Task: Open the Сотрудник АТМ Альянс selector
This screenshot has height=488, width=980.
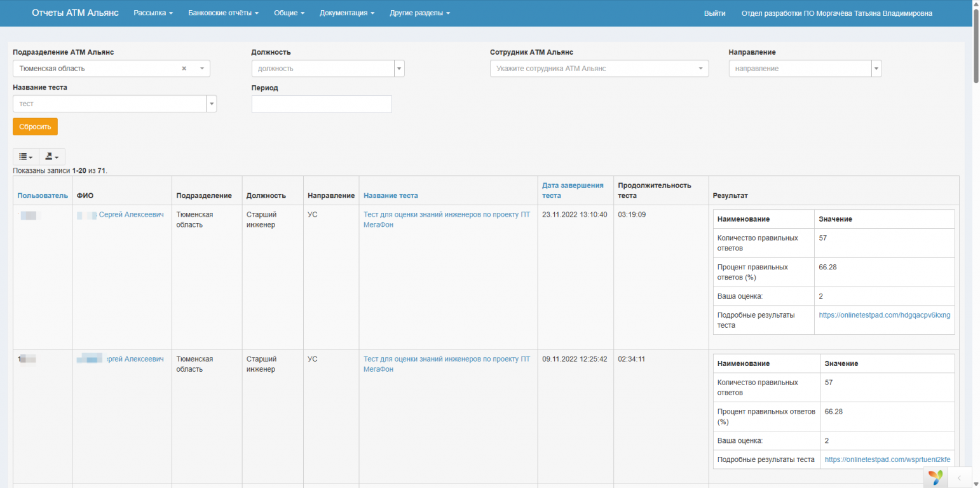Action: point(599,69)
